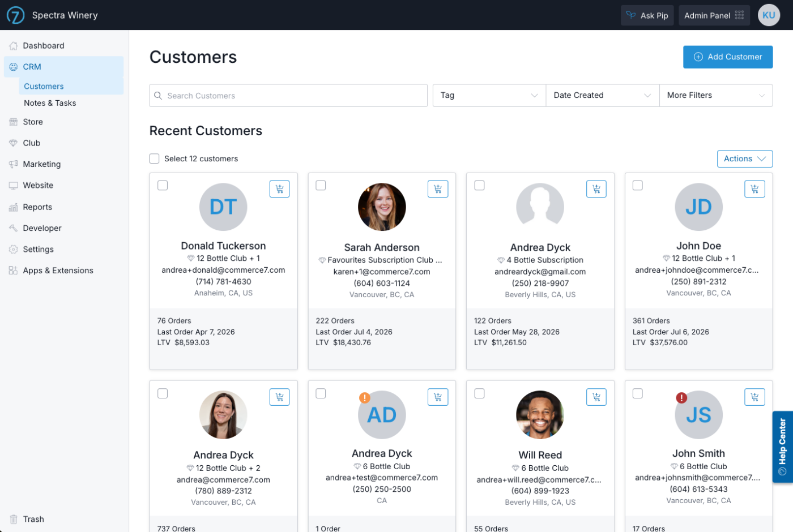
Task: Open the Customers submenu item
Action: coord(71,86)
